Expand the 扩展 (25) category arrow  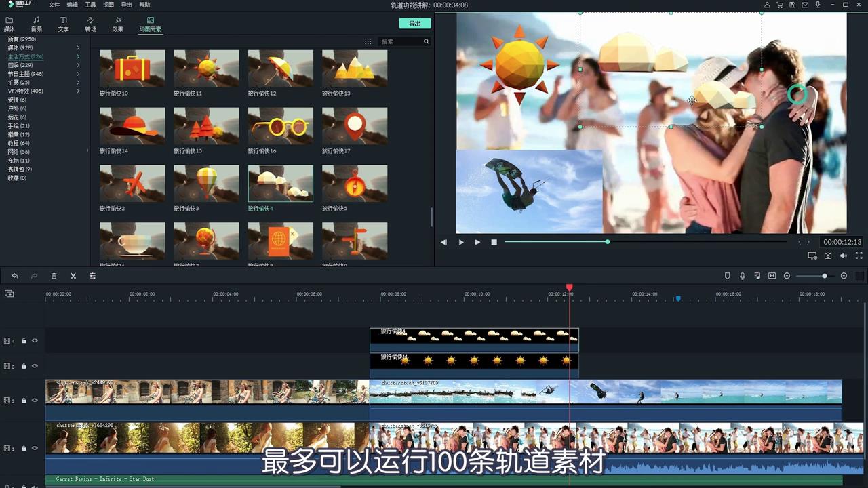[78, 83]
